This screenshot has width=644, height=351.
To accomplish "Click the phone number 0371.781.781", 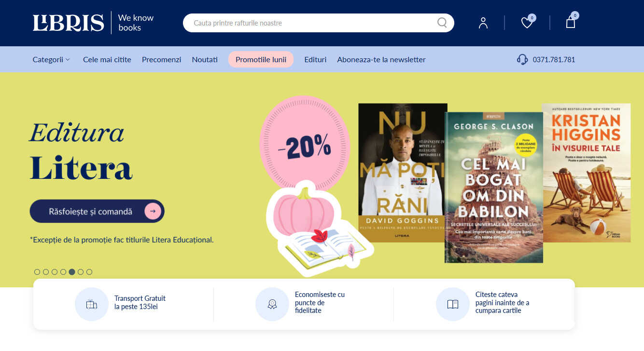I will point(554,60).
